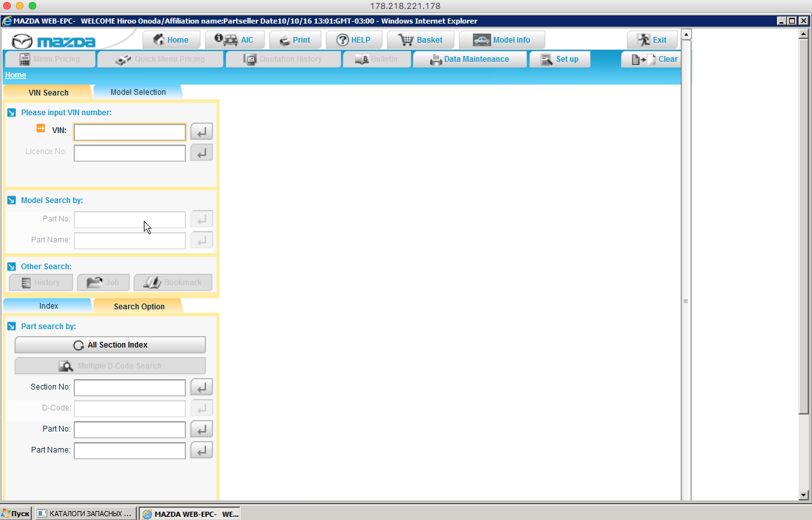Switch to the Model Selection tab
Image resolution: width=812 pixels, height=520 pixels.
pyautogui.click(x=138, y=92)
